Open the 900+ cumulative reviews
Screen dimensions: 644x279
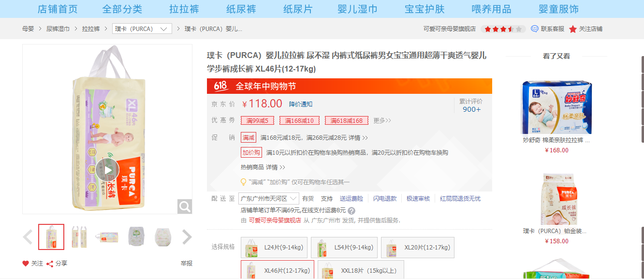coord(471,109)
